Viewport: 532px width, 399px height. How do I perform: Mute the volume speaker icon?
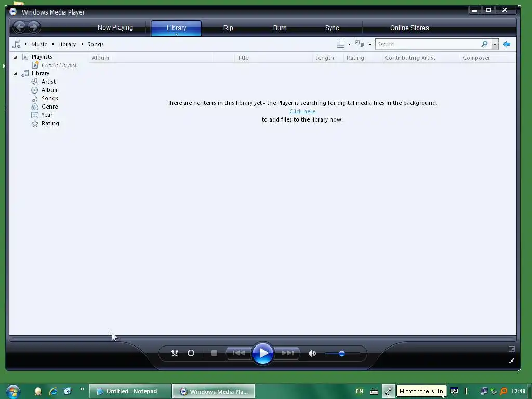(312, 353)
